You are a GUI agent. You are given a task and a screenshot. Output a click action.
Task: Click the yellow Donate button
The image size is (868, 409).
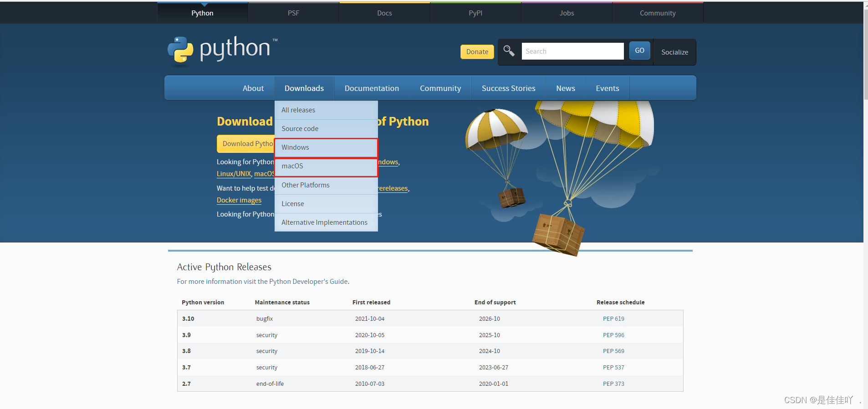coord(477,52)
